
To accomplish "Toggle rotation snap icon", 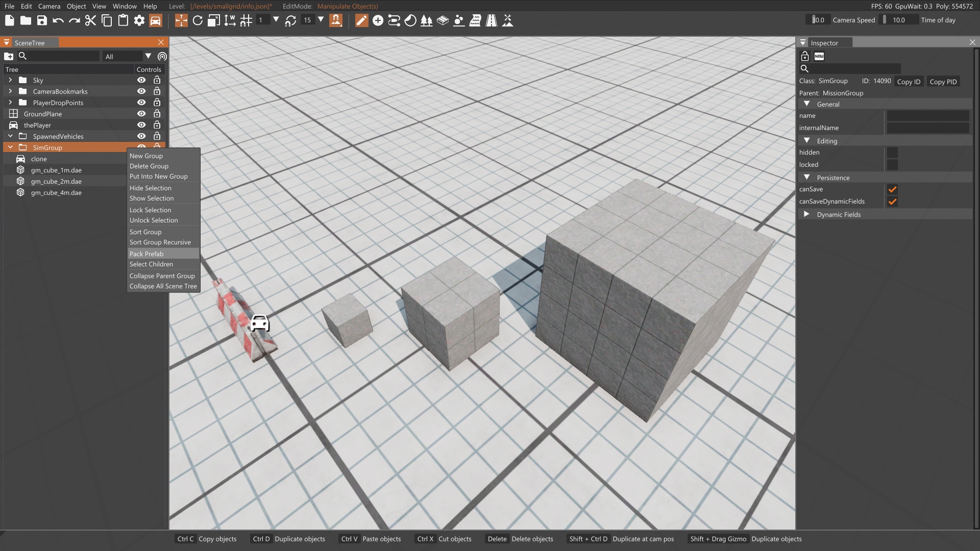I will (290, 20).
